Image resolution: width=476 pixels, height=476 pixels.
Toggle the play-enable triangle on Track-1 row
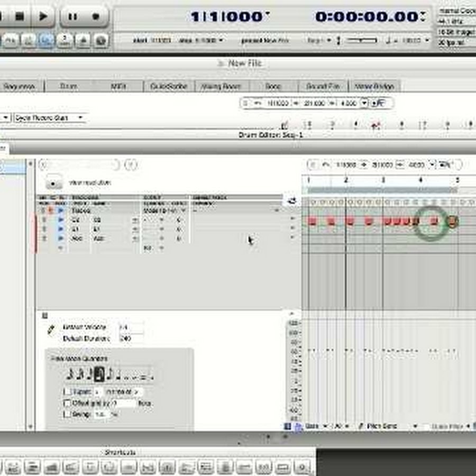(61, 210)
